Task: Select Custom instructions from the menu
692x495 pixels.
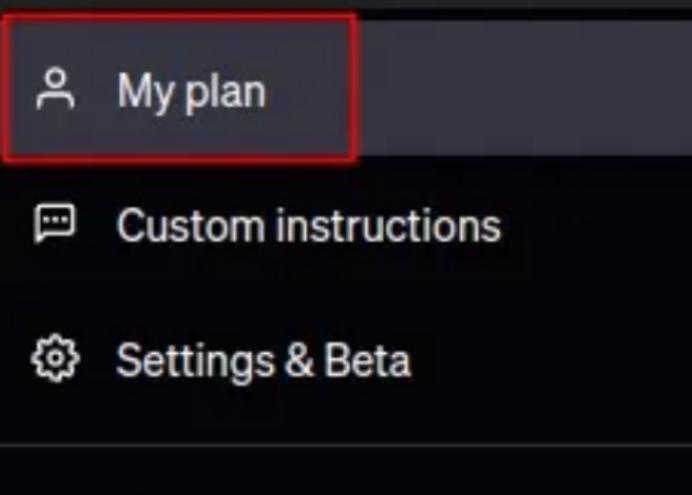Action: click(308, 226)
